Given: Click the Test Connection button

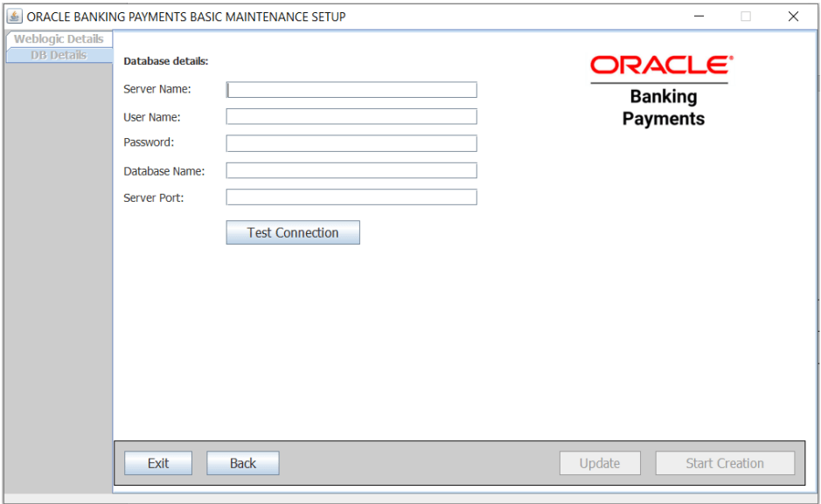Looking at the screenshot, I should (293, 232).
